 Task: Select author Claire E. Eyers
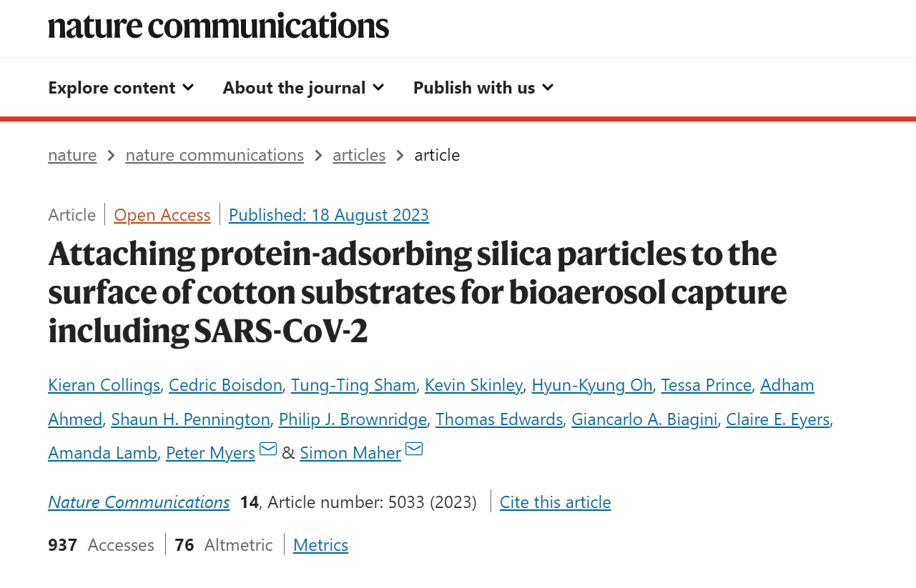pos(778,419)
